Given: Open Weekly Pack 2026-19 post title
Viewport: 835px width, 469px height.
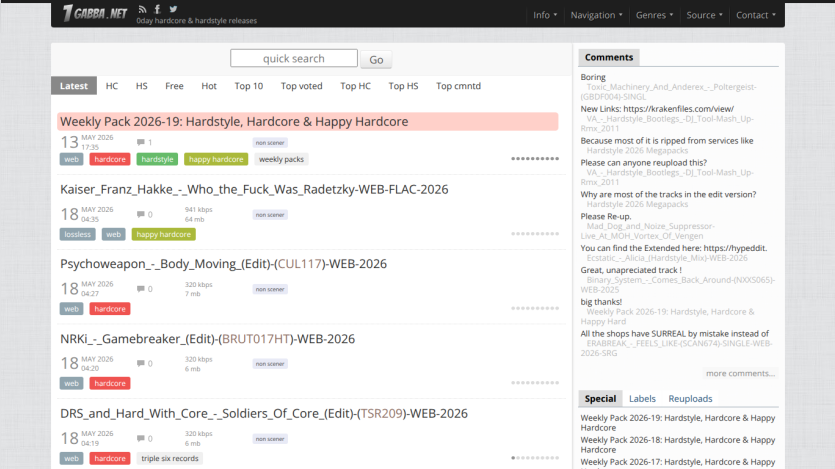Looking at the screenshot, I should coord(234,121).
